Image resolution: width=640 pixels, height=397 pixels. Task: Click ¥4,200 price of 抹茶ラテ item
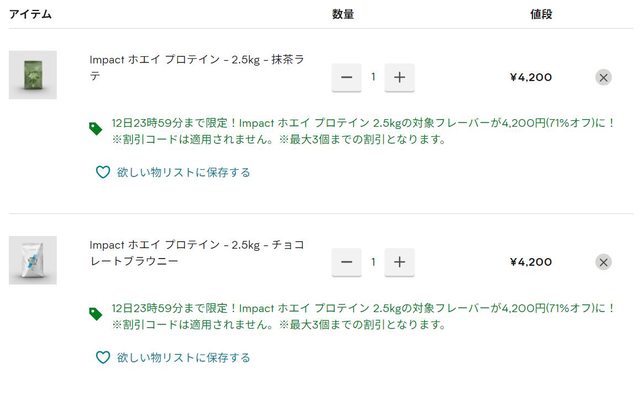(531, 77)
